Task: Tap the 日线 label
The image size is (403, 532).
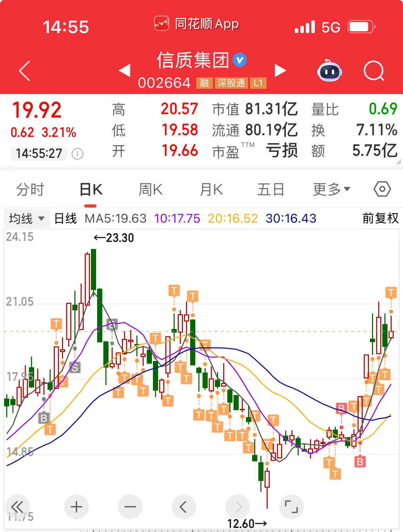Action: point(65,219)
